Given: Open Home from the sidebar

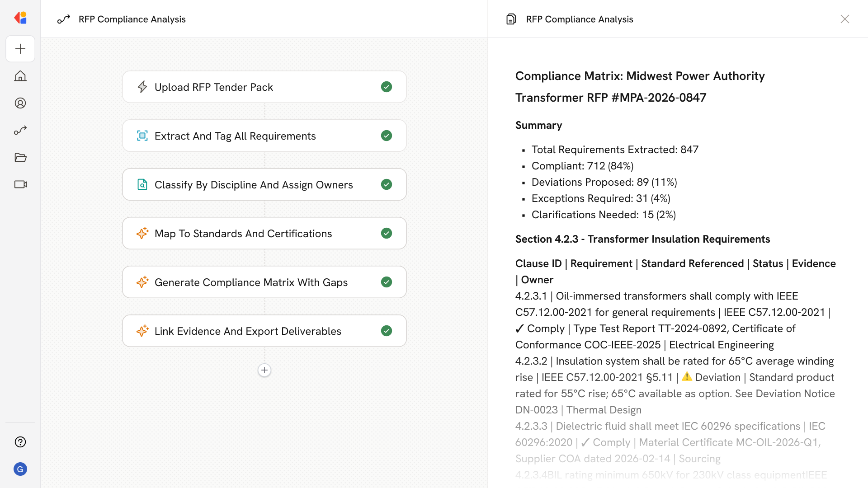Looking at the screenshot, I should point(20,76).
